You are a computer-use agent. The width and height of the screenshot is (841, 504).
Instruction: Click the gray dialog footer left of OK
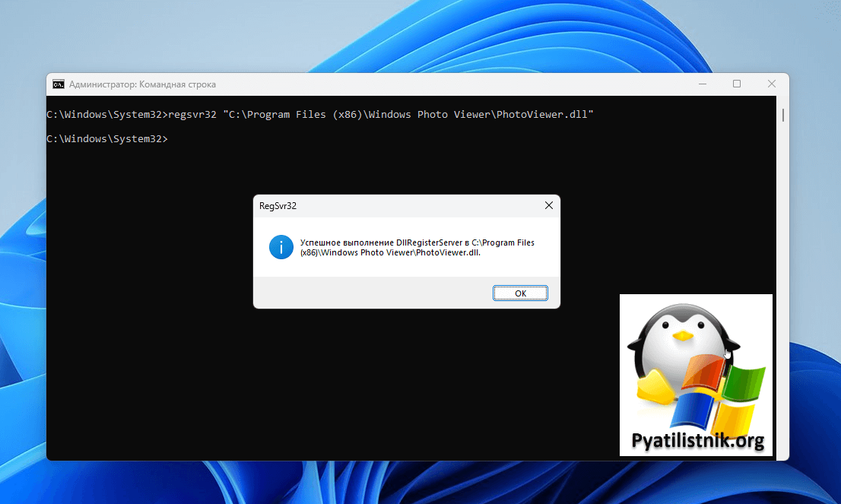(365, 293)
